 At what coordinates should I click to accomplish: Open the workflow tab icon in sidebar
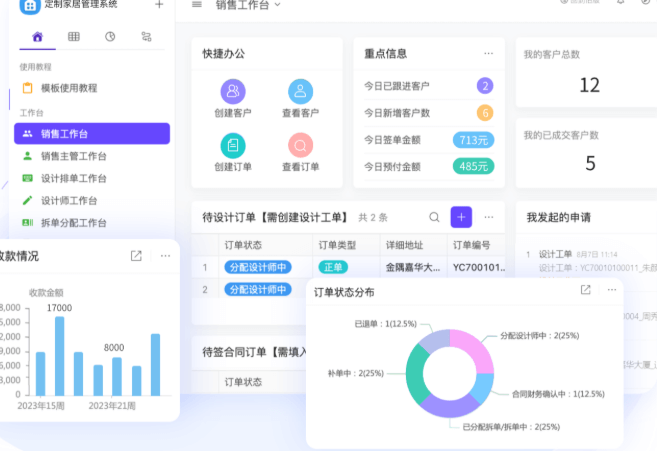coord(146,36)
